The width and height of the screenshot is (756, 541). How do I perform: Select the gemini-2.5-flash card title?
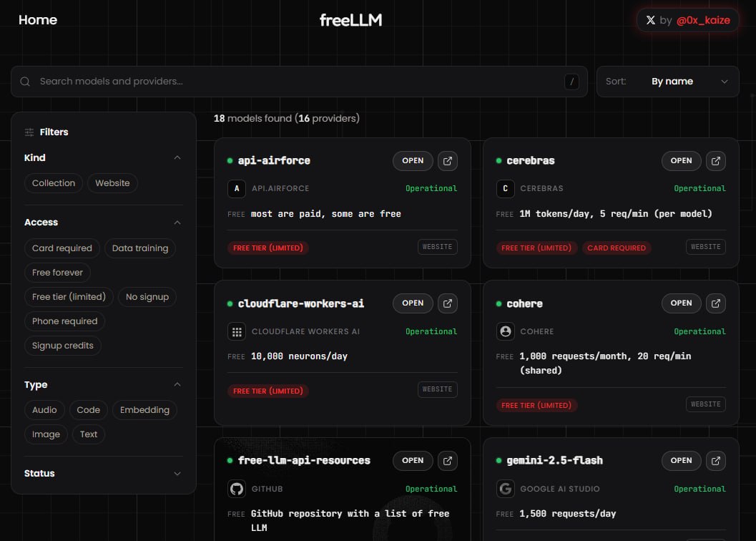(554, 460)
